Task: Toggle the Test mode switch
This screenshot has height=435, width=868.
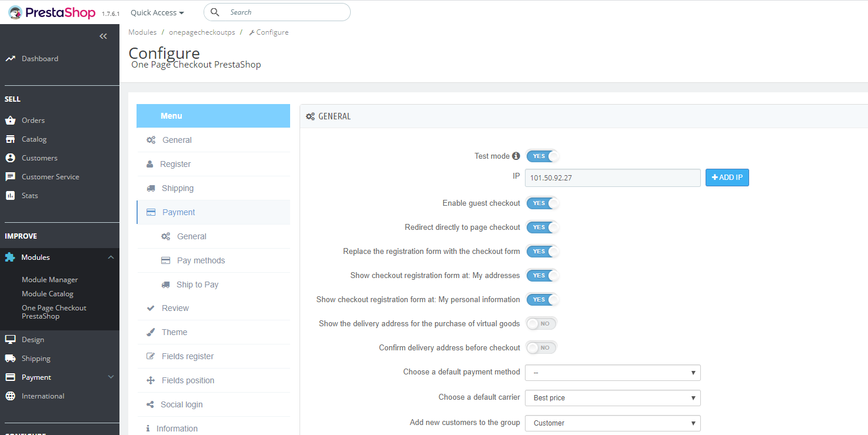Action: click(x=541, y=156)
